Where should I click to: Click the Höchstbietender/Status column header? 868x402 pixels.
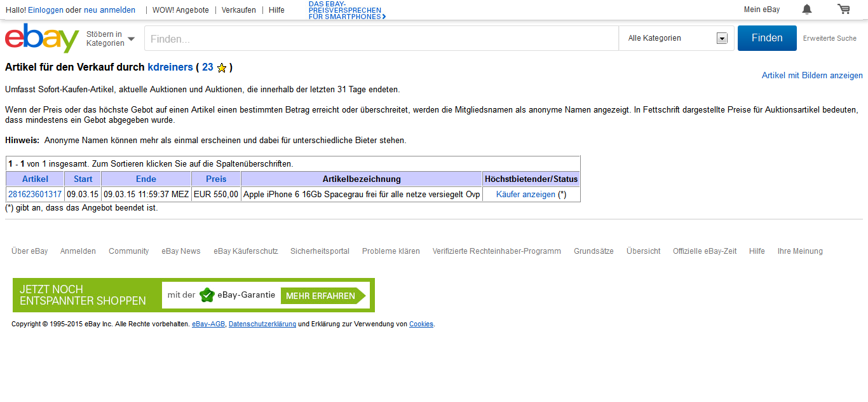531,179
